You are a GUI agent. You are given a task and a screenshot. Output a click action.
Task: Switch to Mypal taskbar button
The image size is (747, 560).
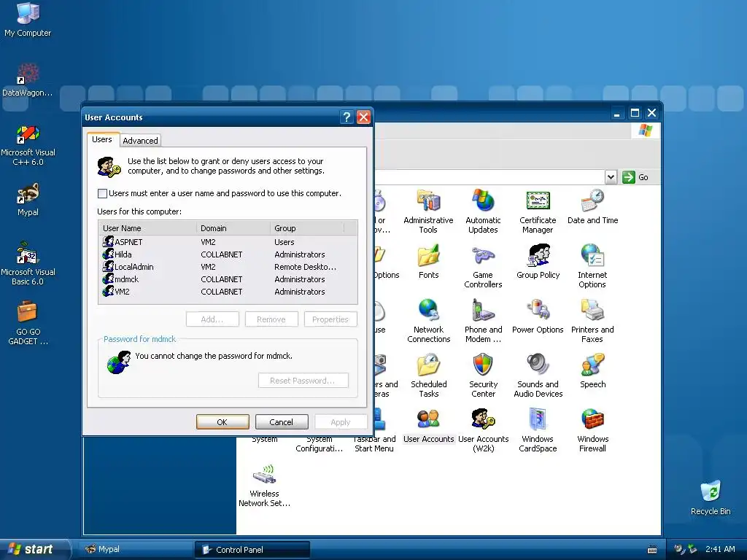136,549
